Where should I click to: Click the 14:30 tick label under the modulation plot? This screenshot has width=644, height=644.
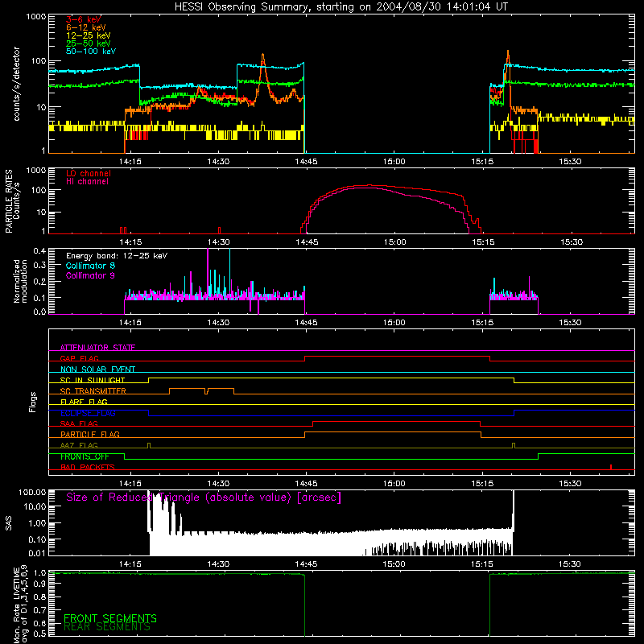(218, 323)
